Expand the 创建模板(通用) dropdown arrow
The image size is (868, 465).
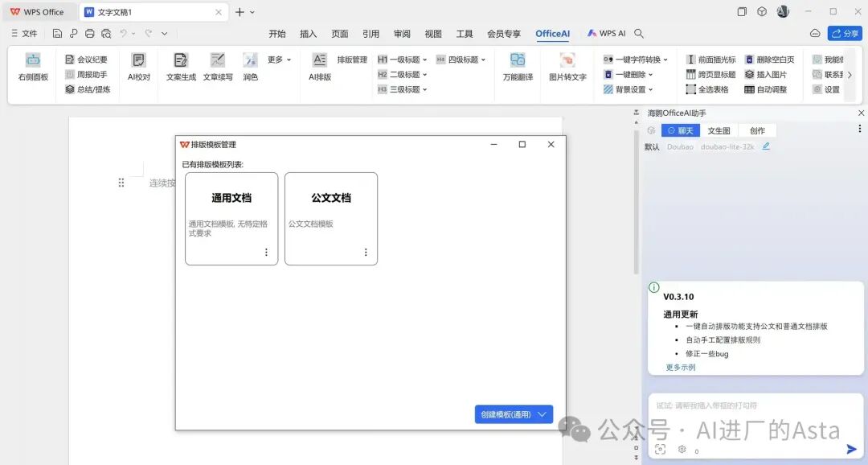pyautogui.click(x=542, y=414)
